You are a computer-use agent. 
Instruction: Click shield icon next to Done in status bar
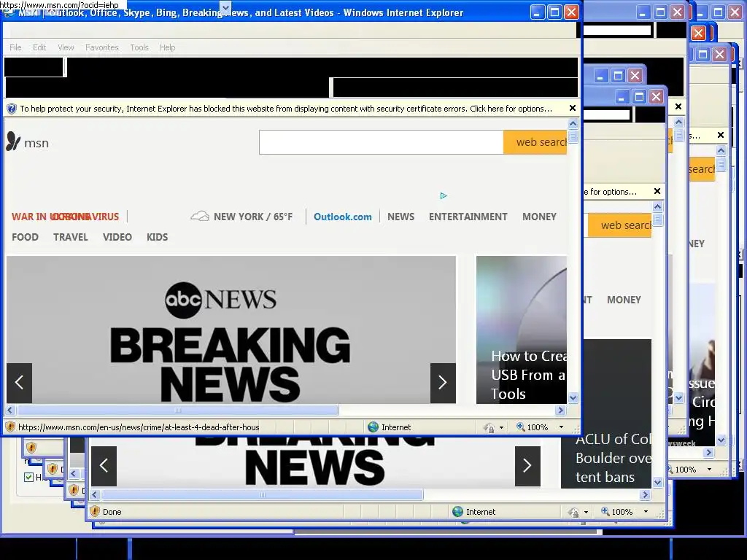pyautogui.click(x=95, y=512)
